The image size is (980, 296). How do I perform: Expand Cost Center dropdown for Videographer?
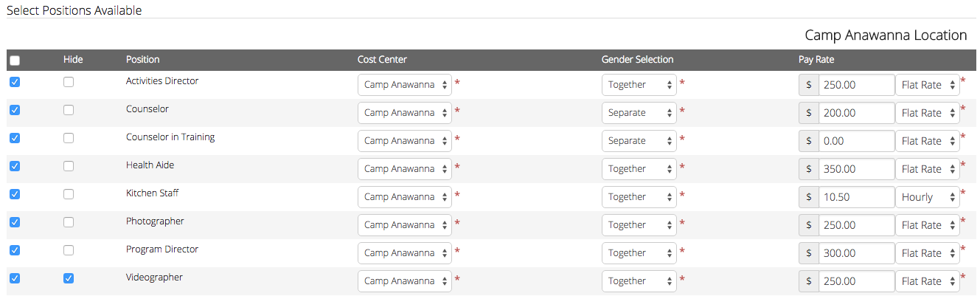pyautogui.click(x=405, y=281)
